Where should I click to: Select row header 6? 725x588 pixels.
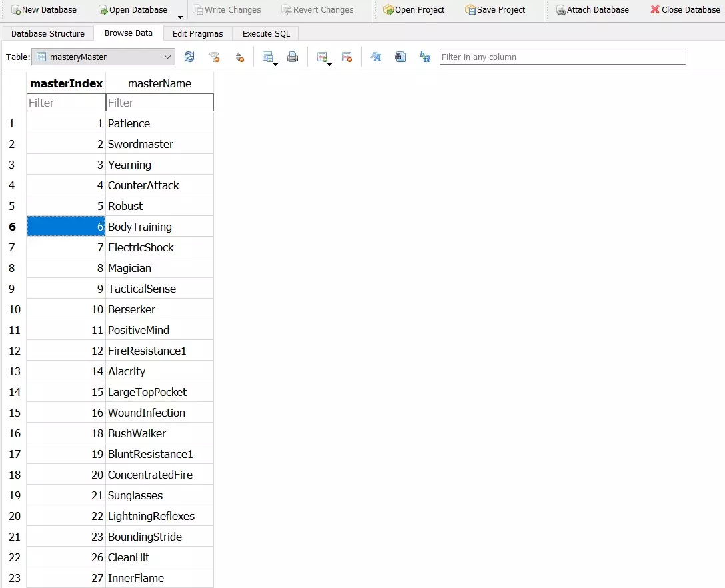point(16,227)
